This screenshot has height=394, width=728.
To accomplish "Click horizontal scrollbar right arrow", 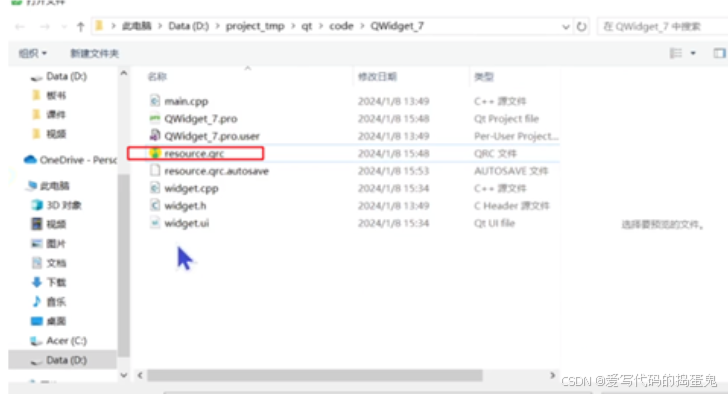I will tap(552, 375).
